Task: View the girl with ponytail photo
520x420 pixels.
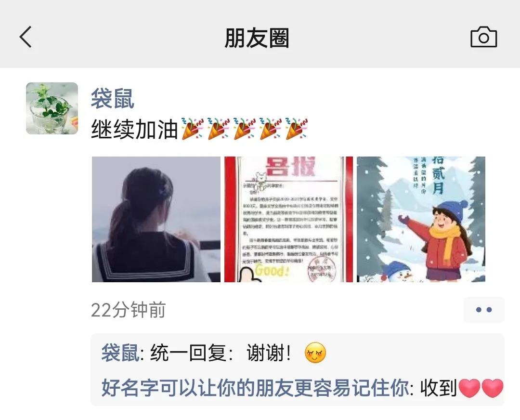Action: [x=156, y=219]
